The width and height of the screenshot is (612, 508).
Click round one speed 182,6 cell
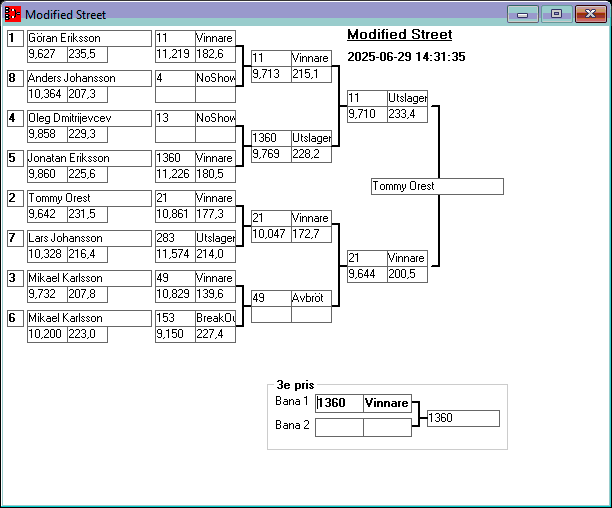pos(215,54)
